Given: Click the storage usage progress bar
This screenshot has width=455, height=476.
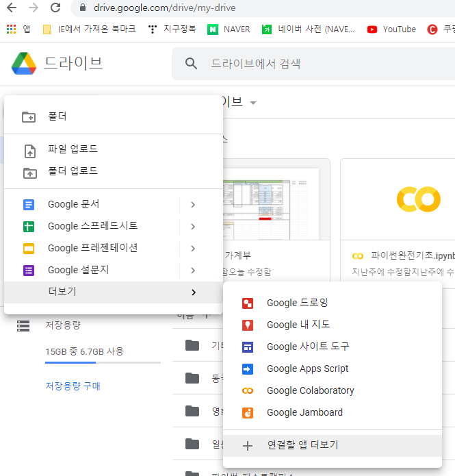Looking at the screenshot, I should tap(103, 362).
